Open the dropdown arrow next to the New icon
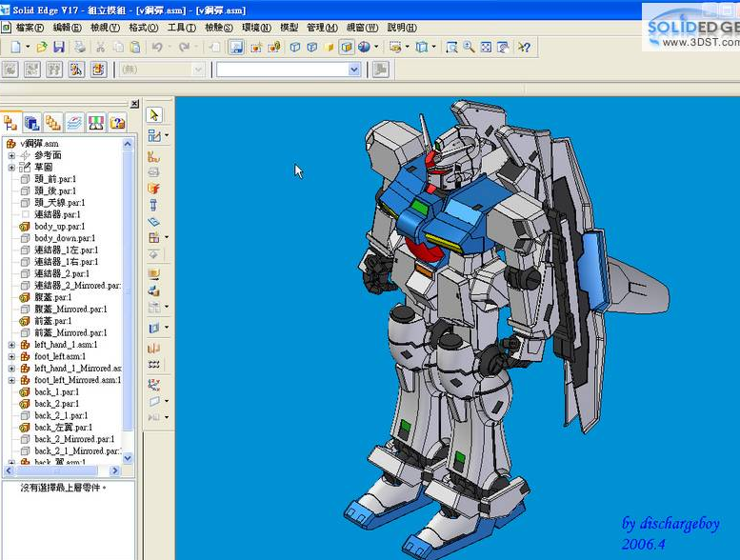Screen dimensions: 740x560 tap(28, 47)
